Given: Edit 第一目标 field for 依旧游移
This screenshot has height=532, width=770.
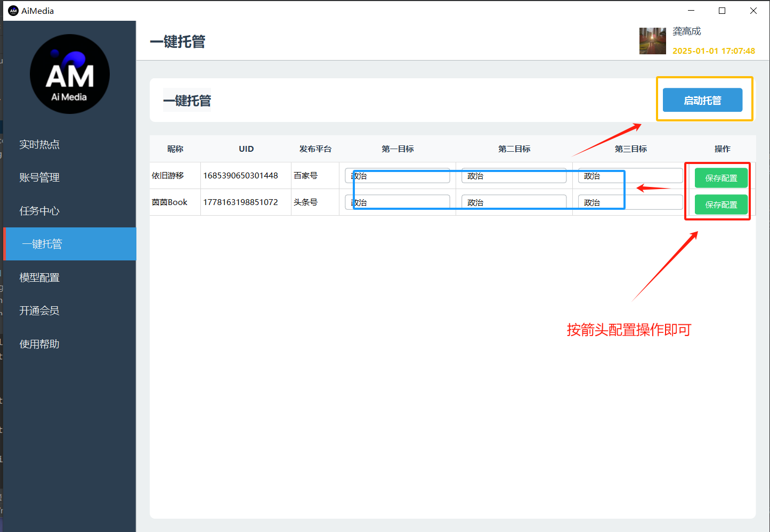Looking at the screenshot, I should pyautogui.click(x=397, y=176).
